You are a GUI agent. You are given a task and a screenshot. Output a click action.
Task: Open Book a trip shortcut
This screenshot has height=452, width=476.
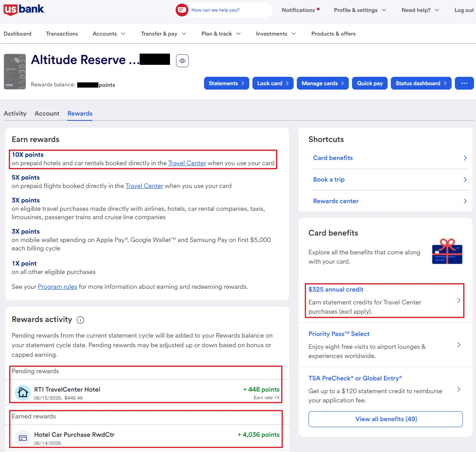[x=391, y=180]
